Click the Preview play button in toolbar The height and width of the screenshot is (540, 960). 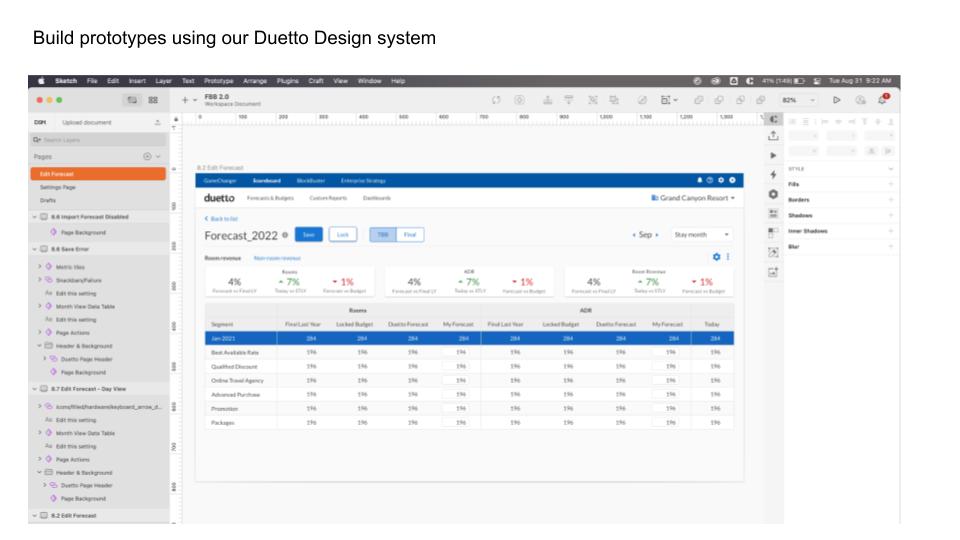pyautogui.click(x=837, y=100)
